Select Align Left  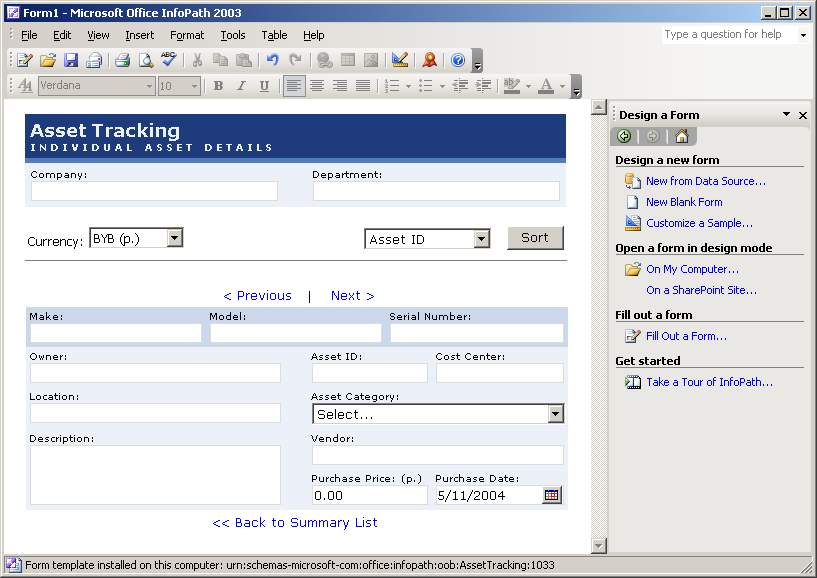click(x=294, y=85)
